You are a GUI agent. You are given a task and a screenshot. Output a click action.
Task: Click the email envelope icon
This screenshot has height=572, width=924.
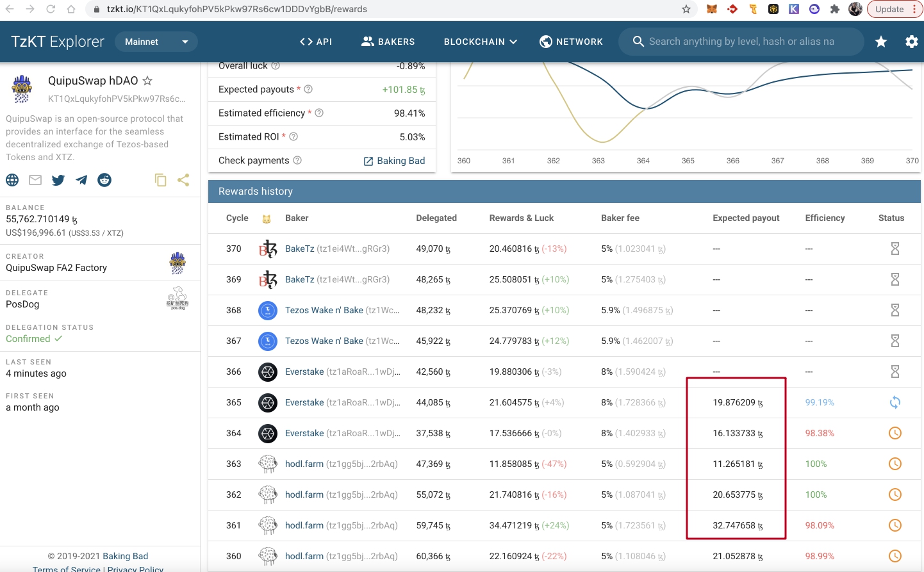pyautogui.click(x=35, y=180)
